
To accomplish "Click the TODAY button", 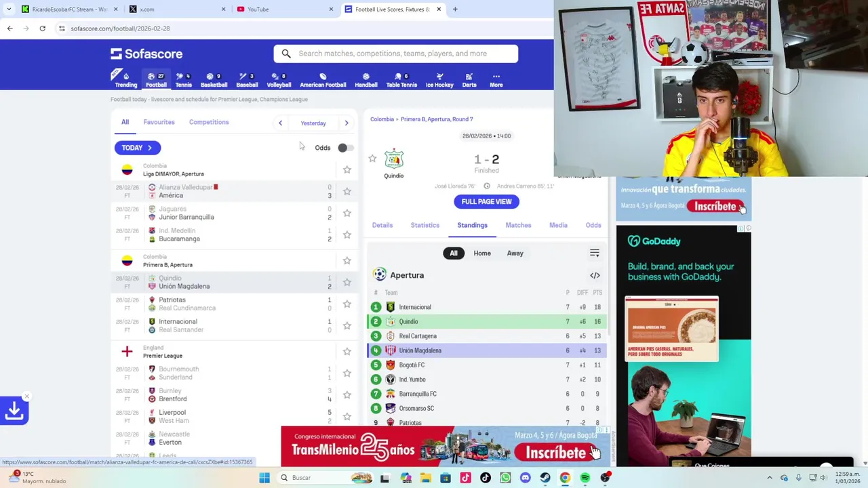I will coord(137,147).
